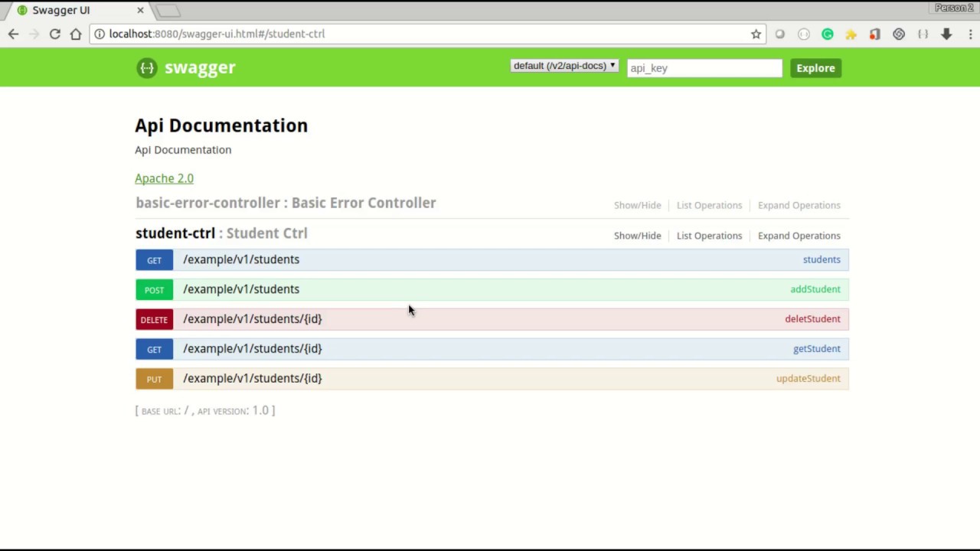The height and width of the screenshot is (551, 980).
Task: Open downloads via the black arrow icon
Action: click(946, 34)
